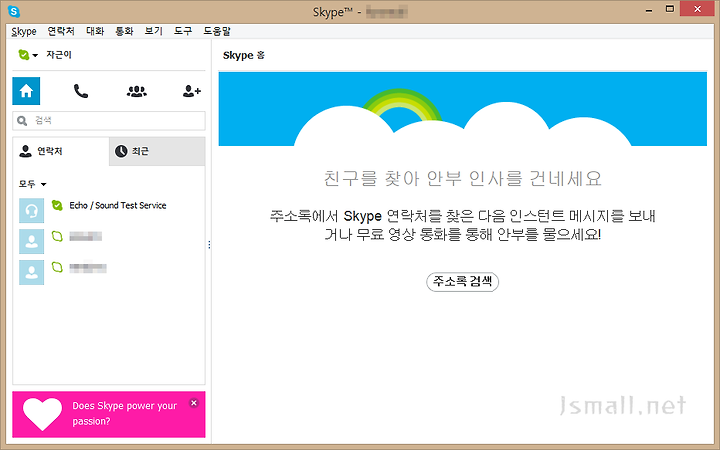The image size is (720, 450).
Task: Switch to the 연락처 contacts tab
Action: [61, 151]
